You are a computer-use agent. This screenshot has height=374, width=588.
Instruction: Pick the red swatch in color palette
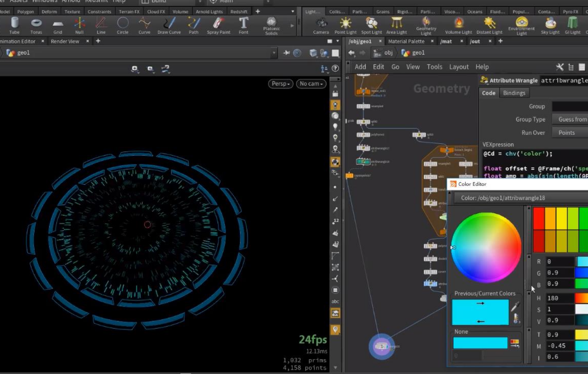pyautogui.click(x=539, y=218)
